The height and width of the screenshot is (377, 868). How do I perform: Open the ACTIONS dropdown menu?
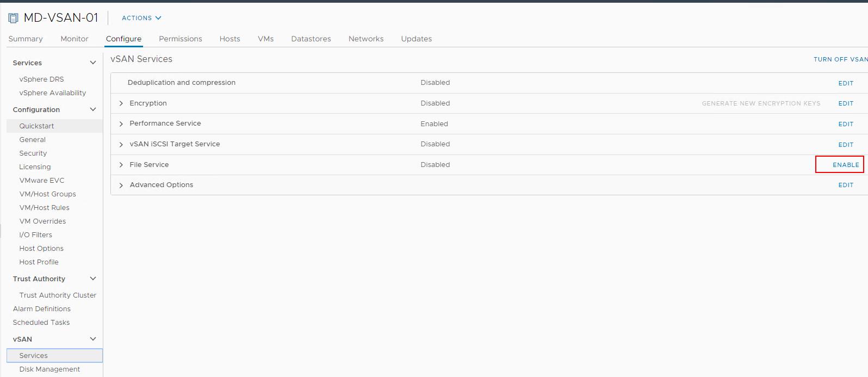[x=141, y=18]
